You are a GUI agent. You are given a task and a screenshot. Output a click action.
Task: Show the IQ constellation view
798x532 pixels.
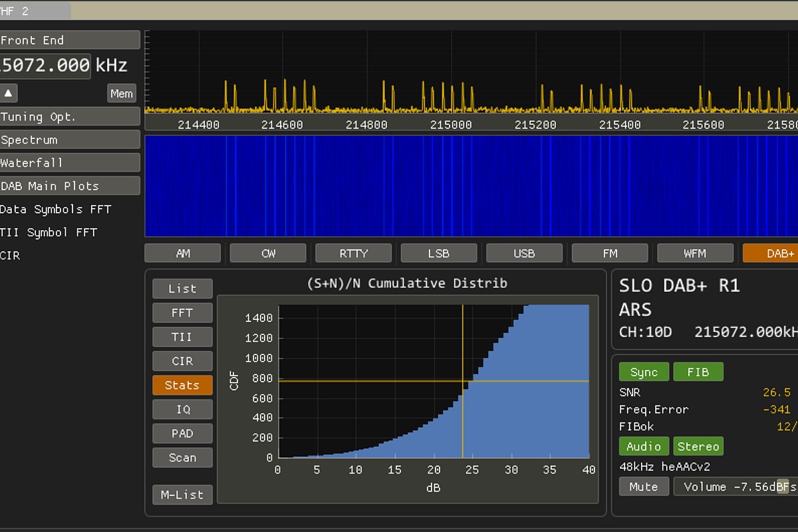tap(182, 409)
